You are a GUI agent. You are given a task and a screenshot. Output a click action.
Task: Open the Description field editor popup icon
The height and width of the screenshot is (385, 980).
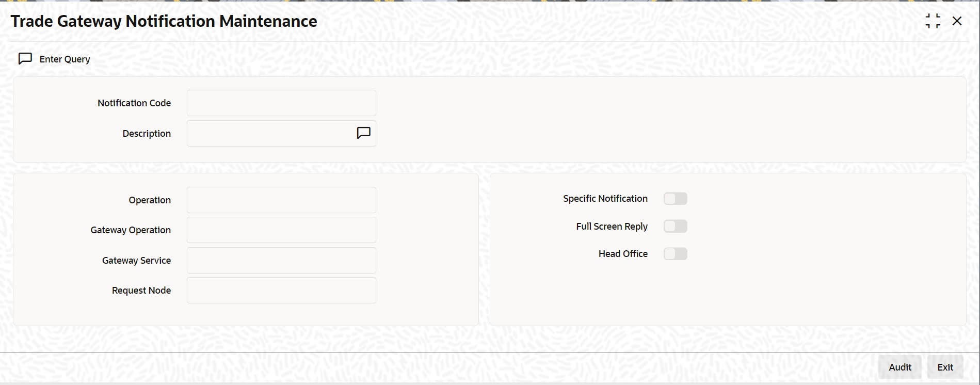[x=364, y=133]
